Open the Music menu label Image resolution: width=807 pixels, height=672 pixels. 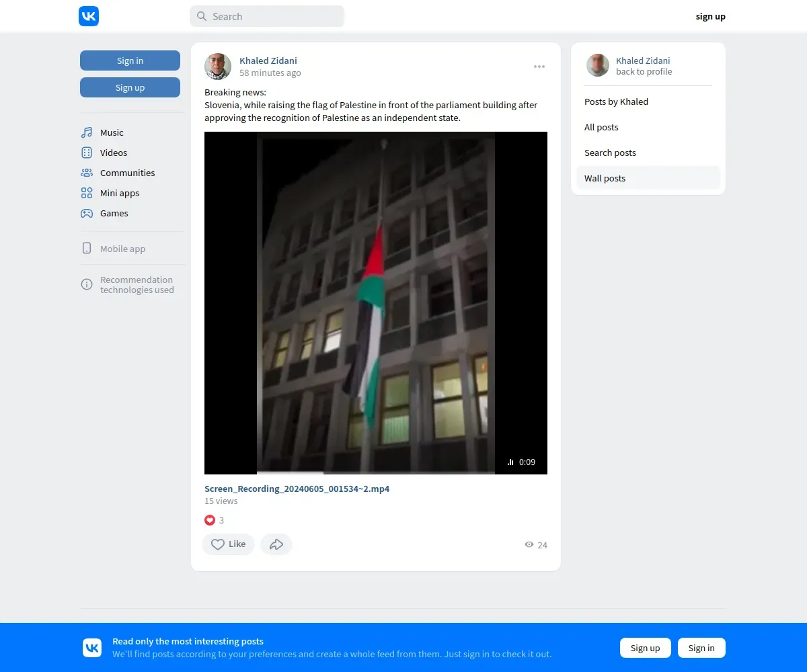click(x=112, y=132)
